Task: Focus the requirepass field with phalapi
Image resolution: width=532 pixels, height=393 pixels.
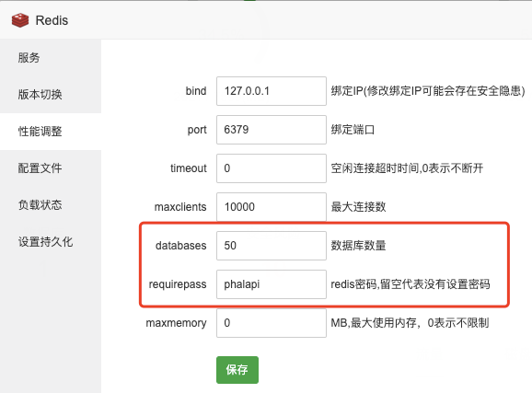Action: (272, 284)
